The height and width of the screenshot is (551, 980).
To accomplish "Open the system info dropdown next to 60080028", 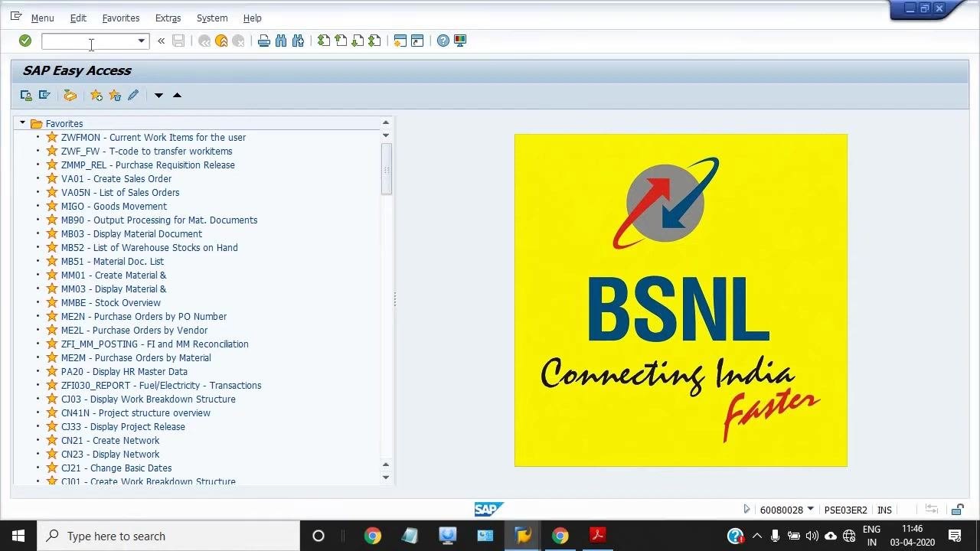I will (811, 509).
